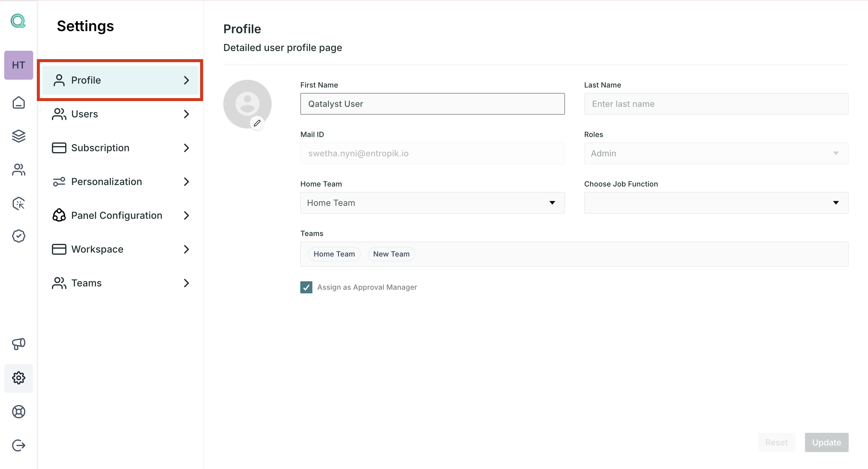
Task: Open the checkmark badge sidebar icon
Action: click(x=18, y=236)
